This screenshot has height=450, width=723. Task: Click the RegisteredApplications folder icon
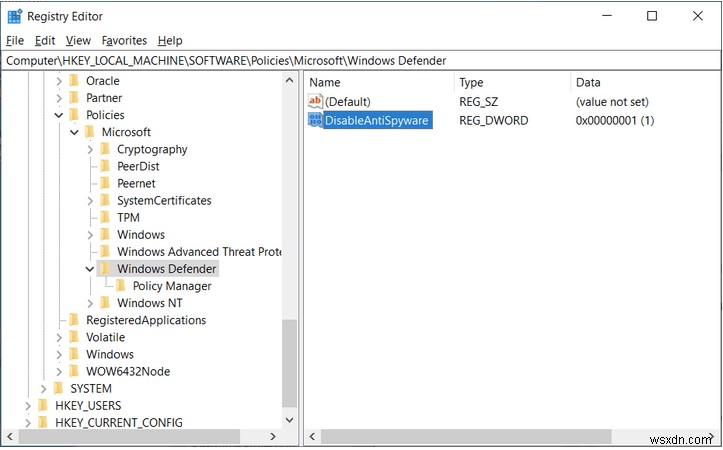(x=74, y=320)
